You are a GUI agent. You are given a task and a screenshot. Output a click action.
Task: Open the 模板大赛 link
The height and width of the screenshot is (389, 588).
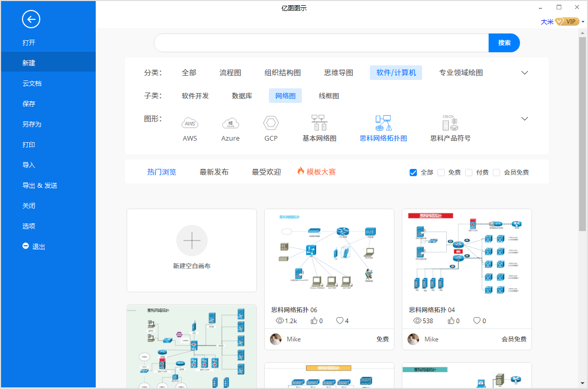click(316, 172)
